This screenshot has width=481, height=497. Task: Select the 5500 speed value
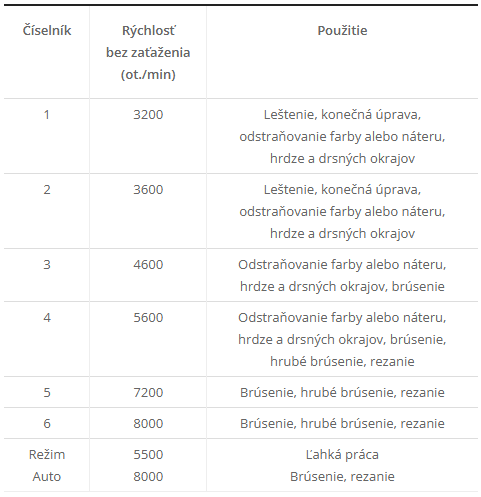point(148,455)
